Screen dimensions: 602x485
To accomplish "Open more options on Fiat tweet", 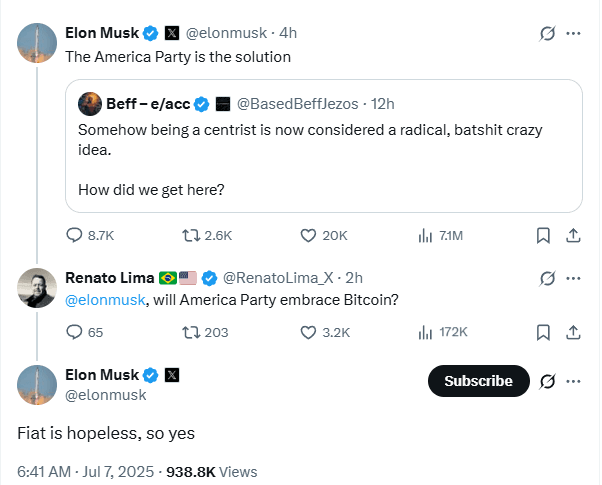I will 574,381.
